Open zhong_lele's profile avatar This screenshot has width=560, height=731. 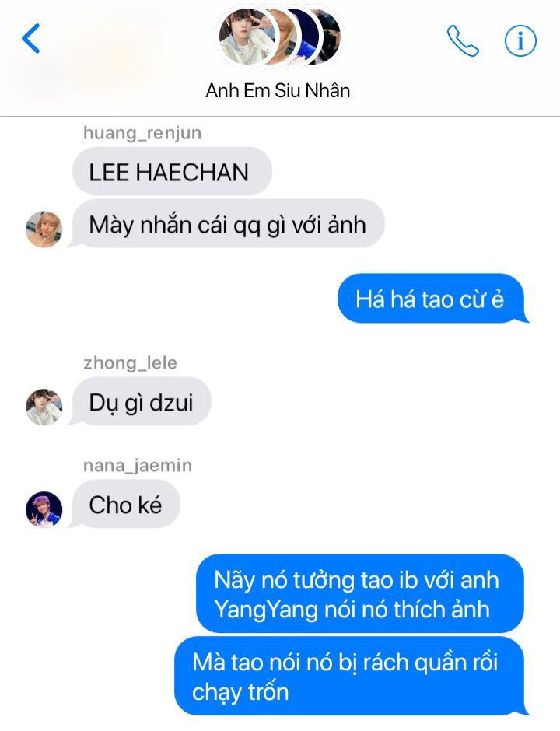tap(44, 407)
